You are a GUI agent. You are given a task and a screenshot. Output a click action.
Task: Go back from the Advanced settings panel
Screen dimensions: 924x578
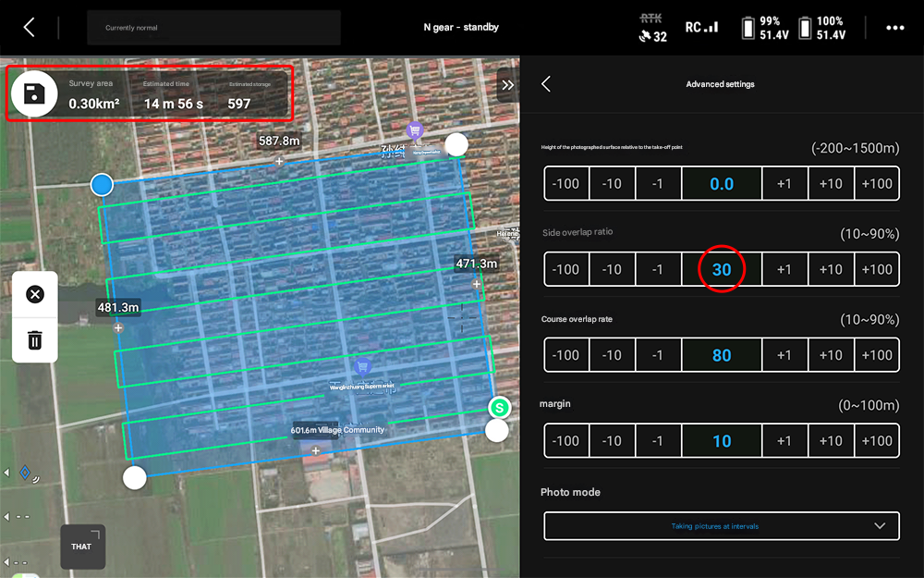[x=546, y=84]
